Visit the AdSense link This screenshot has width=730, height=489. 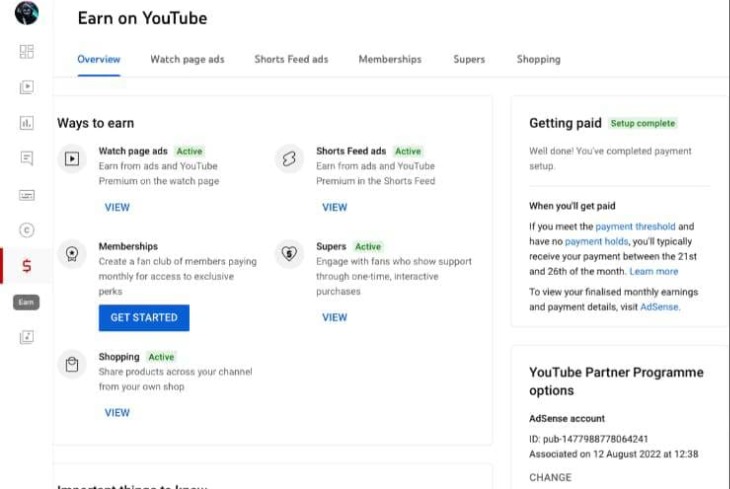659,307
